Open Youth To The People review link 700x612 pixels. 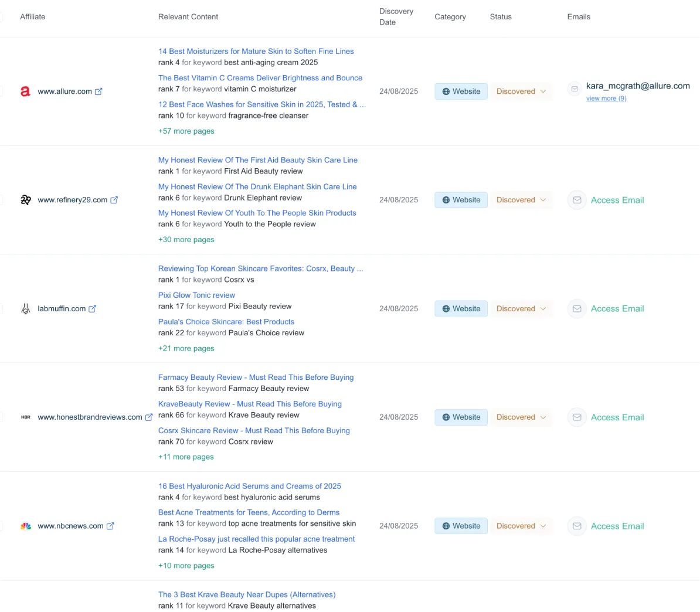click(x=257, y=213)
